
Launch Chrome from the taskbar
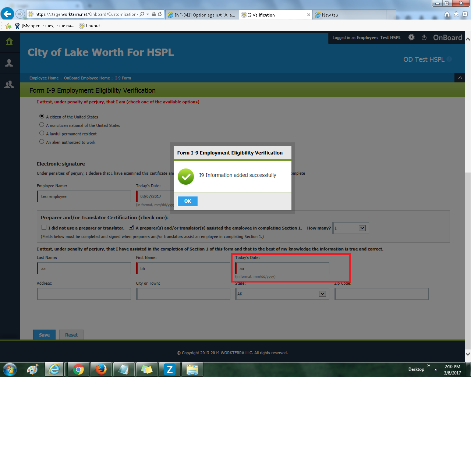(x=78, y=369)
